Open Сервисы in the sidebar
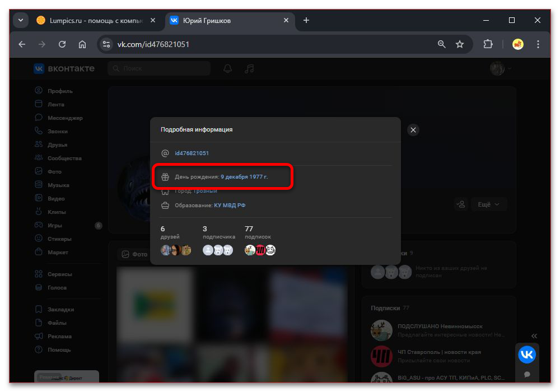Image resolution: width=560 pixels, height=392 pixels. tap(59, 274)
